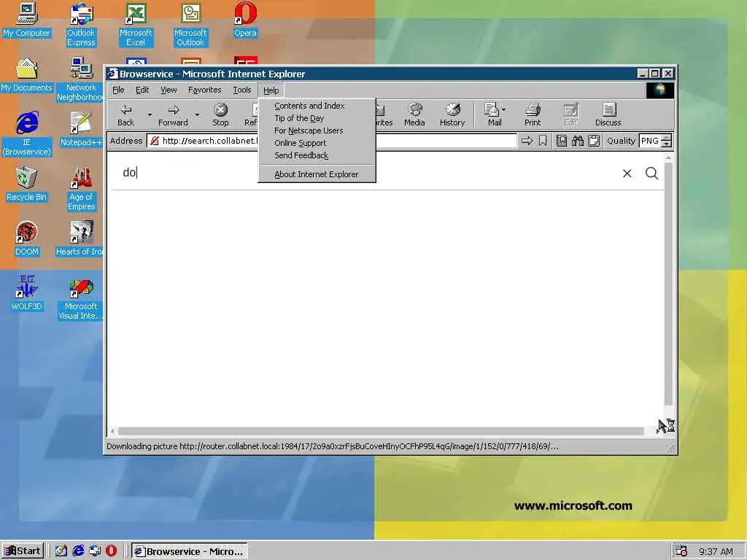Expand the Forward button history arrow
Screen dimensions: 747x560
pyautogui.click(x=197, y=115)
